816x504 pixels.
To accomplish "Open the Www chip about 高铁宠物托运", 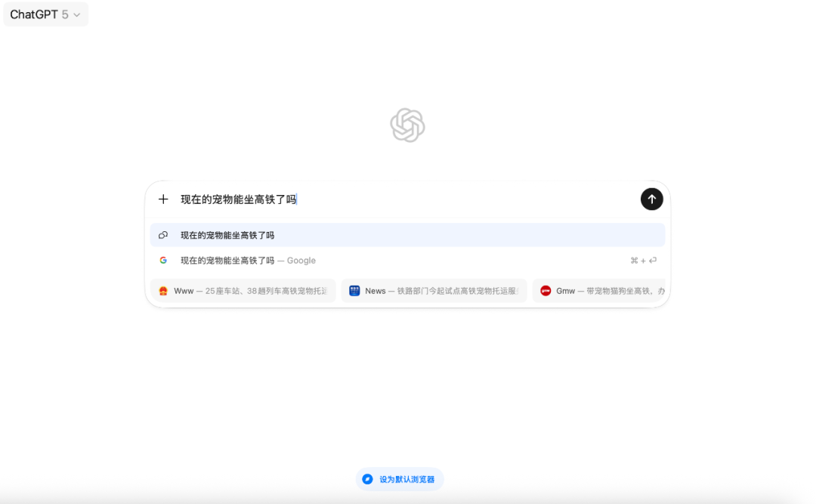I will 242,290.
